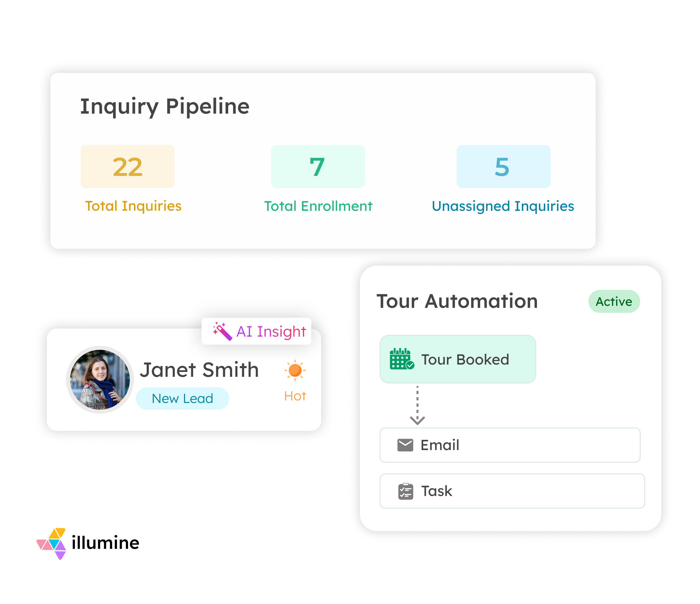Open Janet Smith's profile photo
Viewport: 700px width, 604px height.
click(x=100, y=380)
